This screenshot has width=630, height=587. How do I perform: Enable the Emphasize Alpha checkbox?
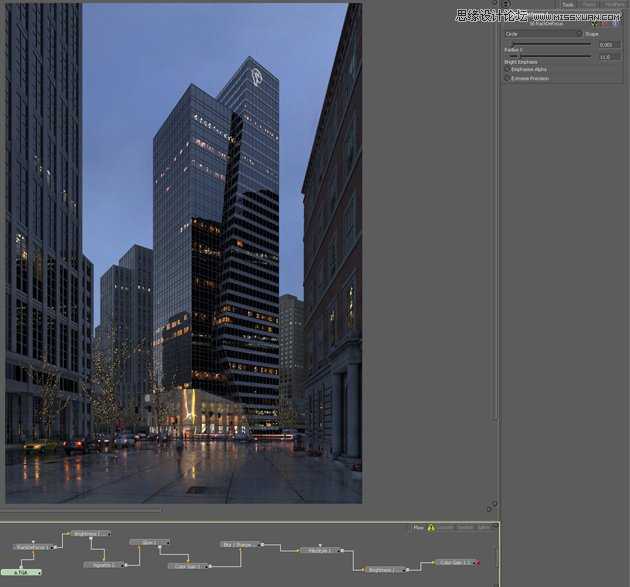[508, 70]
